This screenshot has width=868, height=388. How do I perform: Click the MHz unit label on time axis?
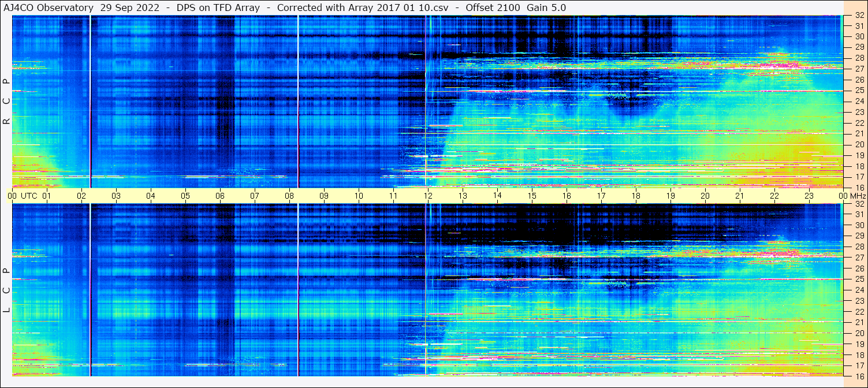pos(858,196)
